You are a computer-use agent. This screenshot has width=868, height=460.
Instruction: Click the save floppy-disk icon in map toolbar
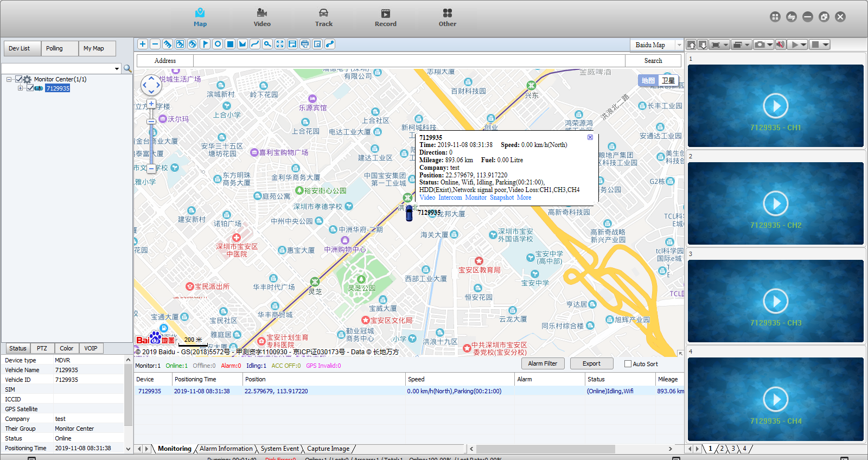292,44
